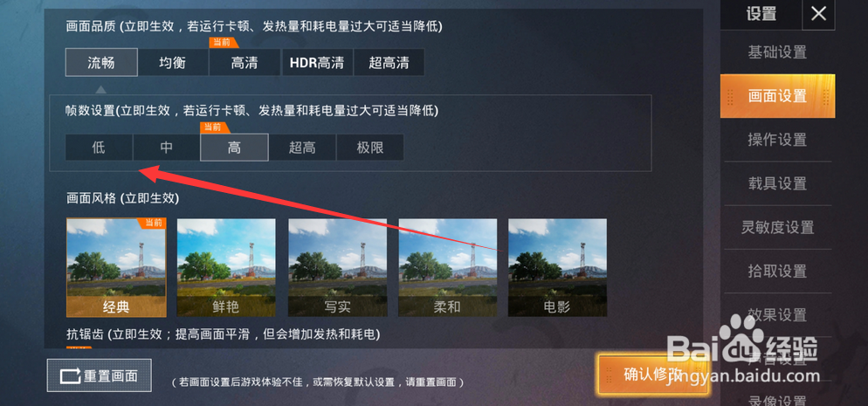Viewport: 868px width, 406px height.
Task: Select HDR高清 graphics option
Action: (317, 63)
